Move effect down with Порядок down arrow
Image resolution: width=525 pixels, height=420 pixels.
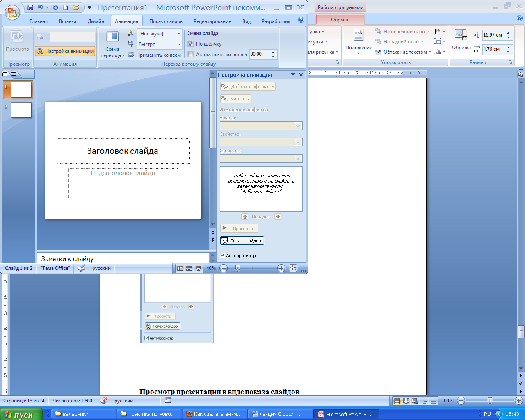coord(278,217)
